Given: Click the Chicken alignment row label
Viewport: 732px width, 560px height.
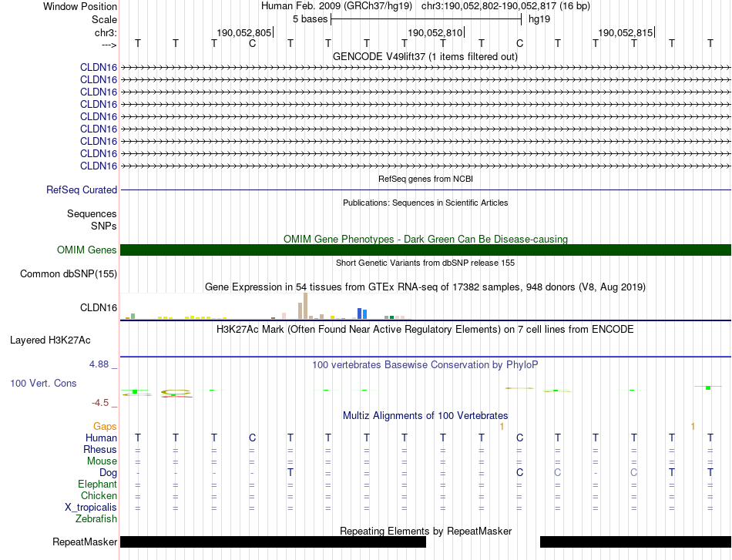Looking at the screenshot, I should 99,495.
